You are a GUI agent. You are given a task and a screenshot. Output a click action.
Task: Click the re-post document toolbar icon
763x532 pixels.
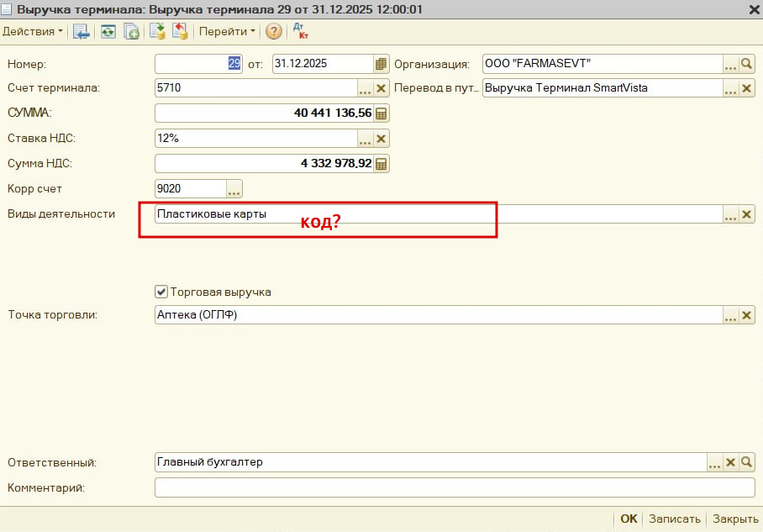tap(108, 32)
